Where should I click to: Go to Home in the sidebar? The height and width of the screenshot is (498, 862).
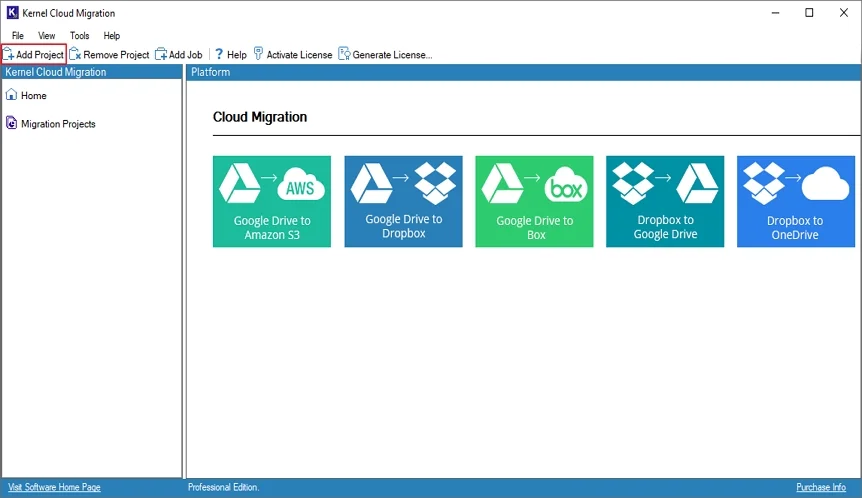pyautogui.click(x=34, y=96)
